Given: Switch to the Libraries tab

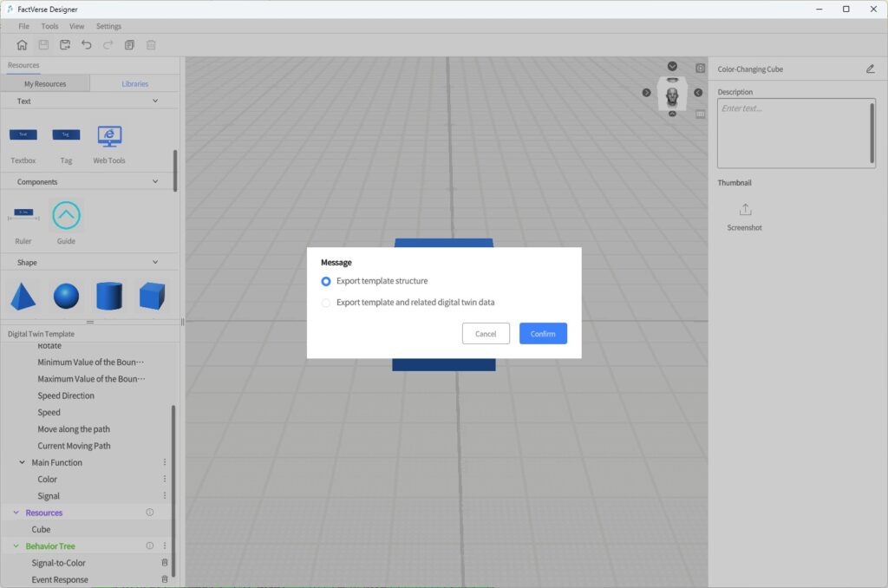Looking at the screenshot, I should [x=134, y=83].
